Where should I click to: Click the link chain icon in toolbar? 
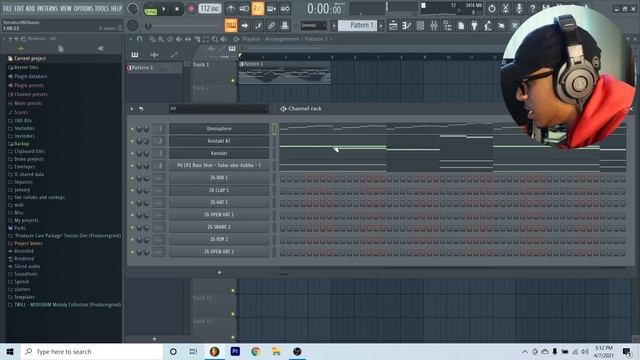pos(271,26)
